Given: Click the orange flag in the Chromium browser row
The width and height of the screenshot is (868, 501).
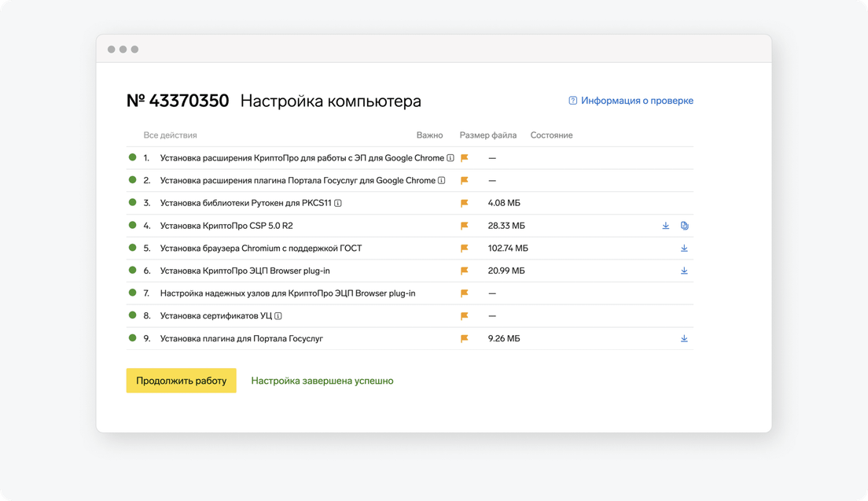Looking at the screenshot, I should pyautogui.click(x=465, y=249).
